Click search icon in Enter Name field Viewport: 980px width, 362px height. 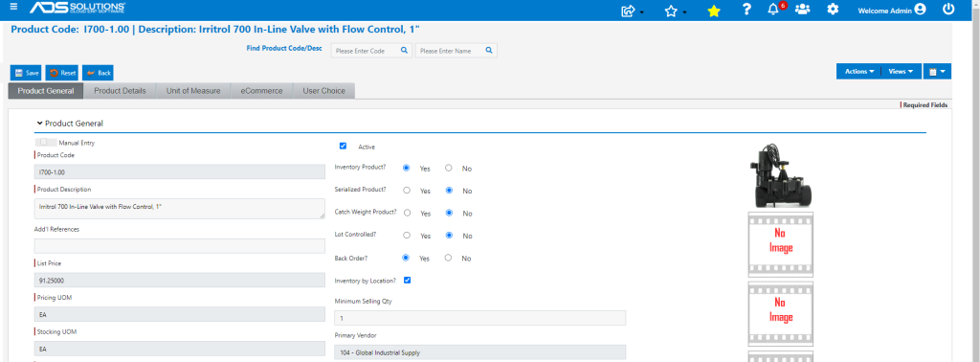tap(489, 51)
